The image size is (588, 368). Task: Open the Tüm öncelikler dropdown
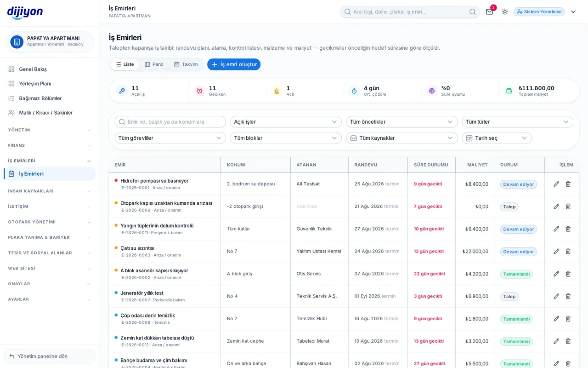(401, 122)
